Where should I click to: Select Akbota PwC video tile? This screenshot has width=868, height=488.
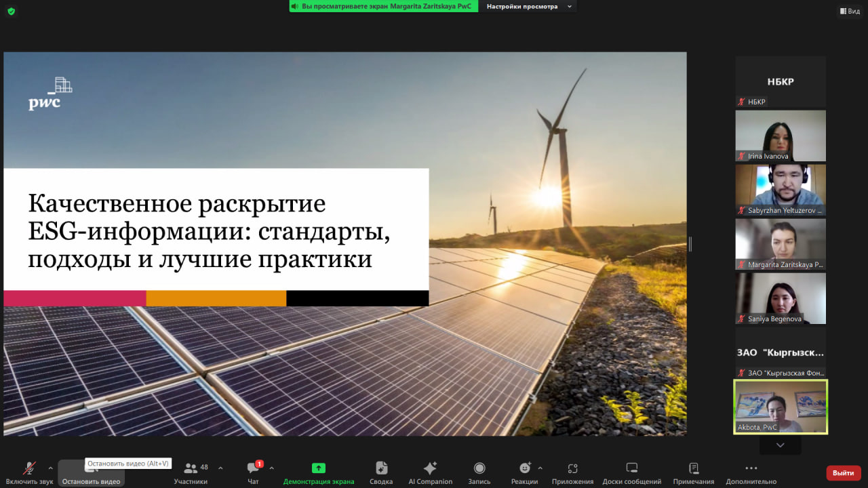tap(781, 407)
